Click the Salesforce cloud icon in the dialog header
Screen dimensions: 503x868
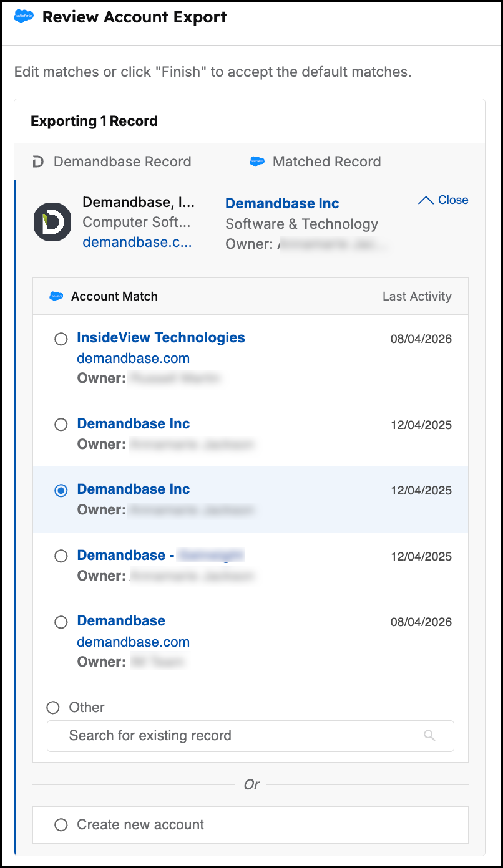click(x=24, y=17)
